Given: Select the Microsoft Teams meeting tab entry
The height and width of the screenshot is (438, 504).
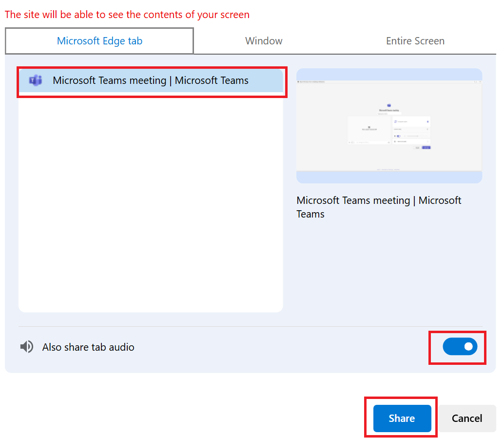Looking at the screenshot, I should coord(151,80).
